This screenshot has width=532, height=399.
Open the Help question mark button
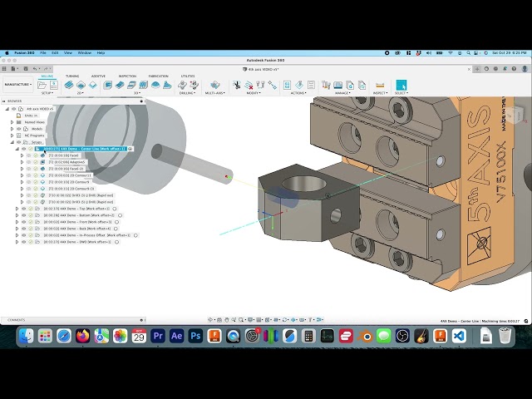[514, 69]
